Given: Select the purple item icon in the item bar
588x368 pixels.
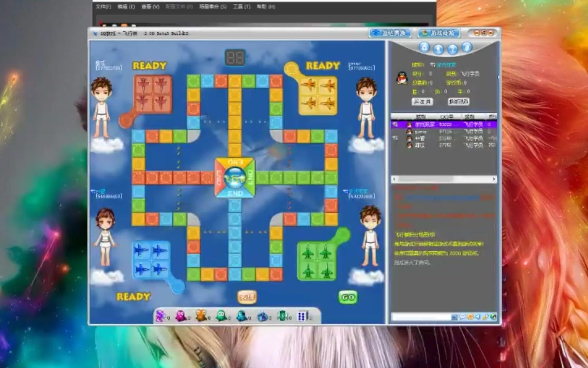Looking at the screenshot, I should (x=160, y=316).
